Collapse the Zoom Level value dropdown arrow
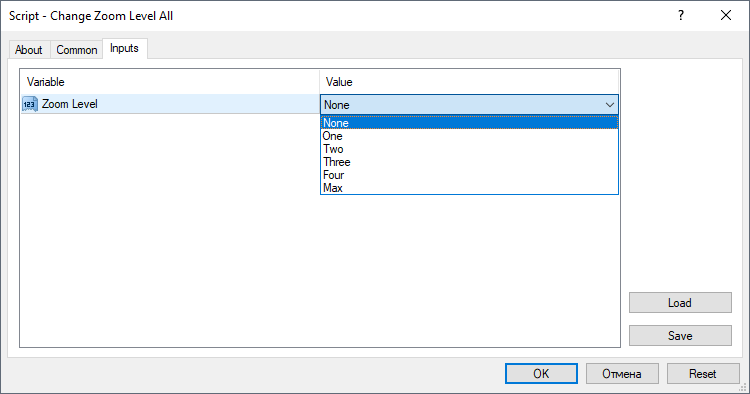Screen dimensions: 750x394 point(609,105)
